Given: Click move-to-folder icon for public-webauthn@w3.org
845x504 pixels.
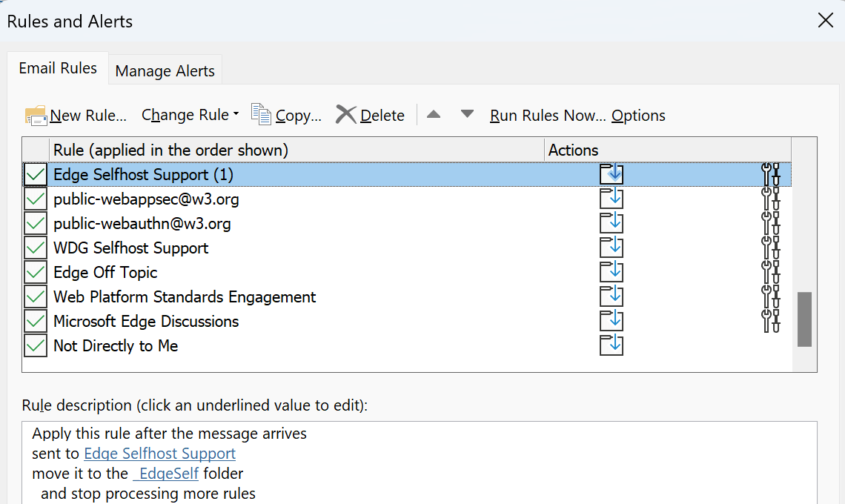Looking at the screenshot, I should 612,222.
